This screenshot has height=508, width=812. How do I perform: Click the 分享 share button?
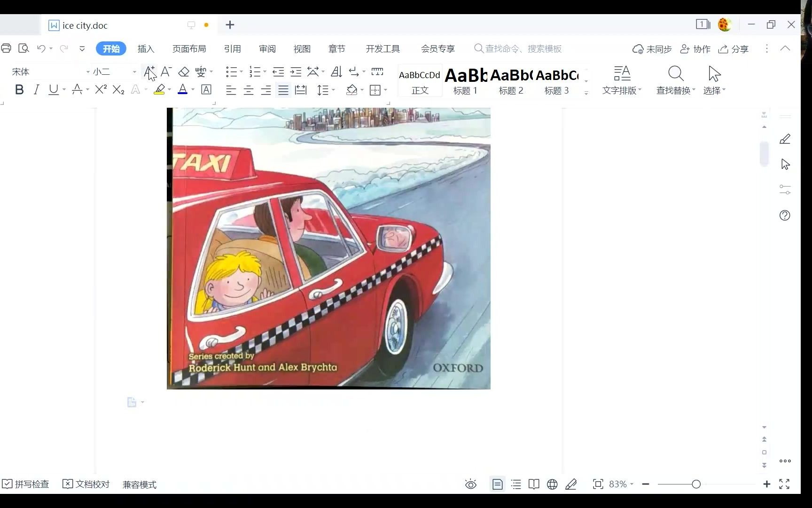pos(734,49)
